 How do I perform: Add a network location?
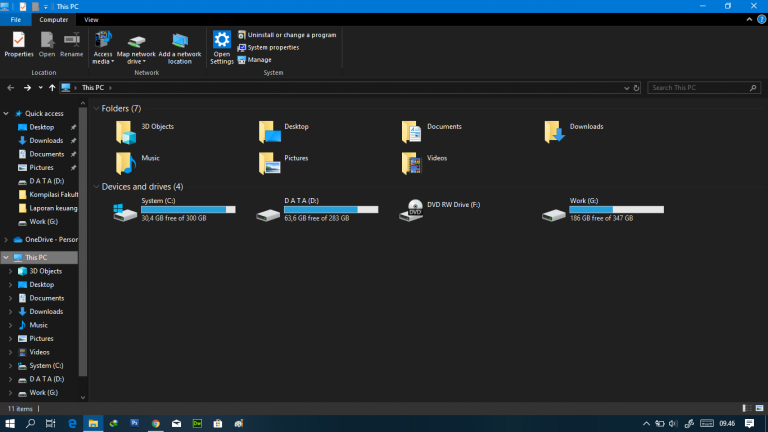(x=180, y=48)
